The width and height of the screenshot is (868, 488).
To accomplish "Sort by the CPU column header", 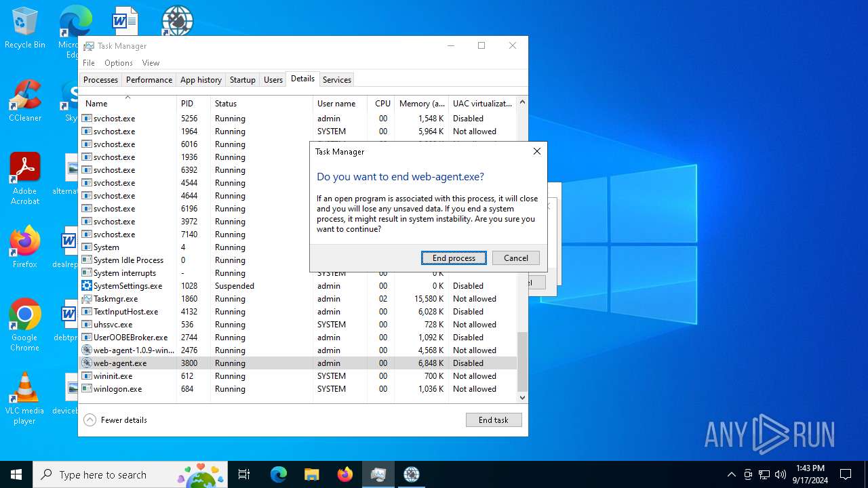I will coord(381,104).
